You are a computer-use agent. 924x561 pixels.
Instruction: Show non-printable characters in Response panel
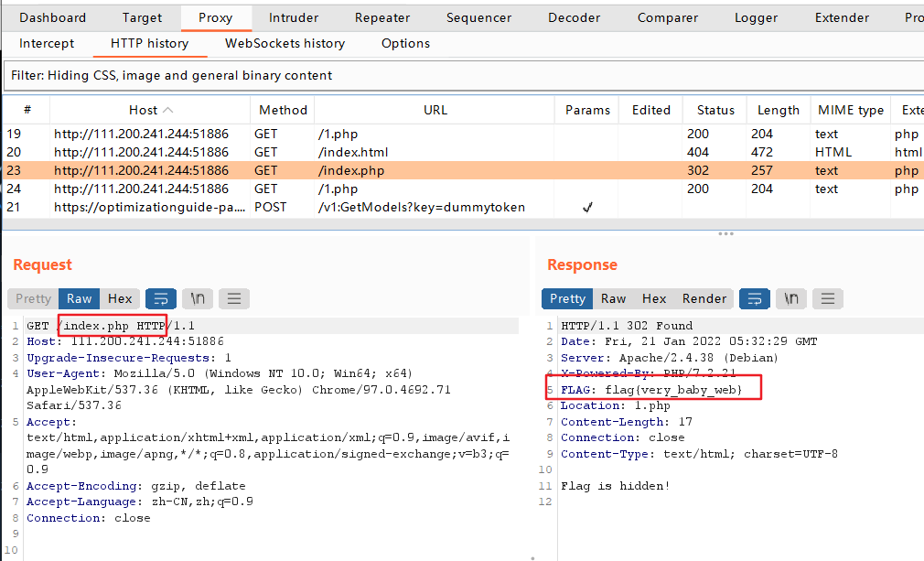click(792, 298)
